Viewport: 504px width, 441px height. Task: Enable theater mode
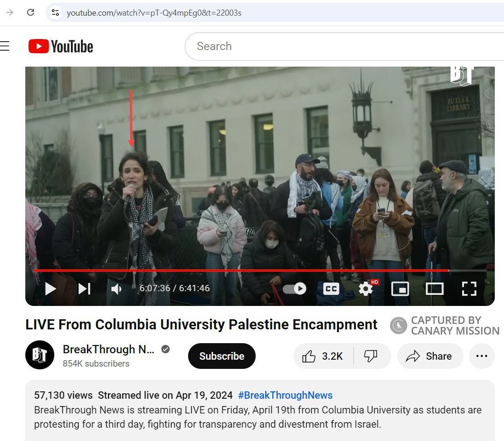(435, 288)
